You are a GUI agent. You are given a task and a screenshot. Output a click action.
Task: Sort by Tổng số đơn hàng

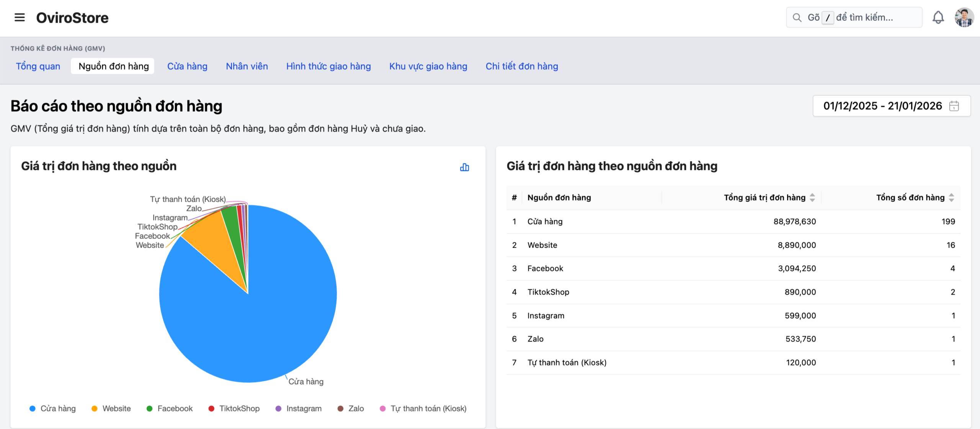(x=951, y=197)
